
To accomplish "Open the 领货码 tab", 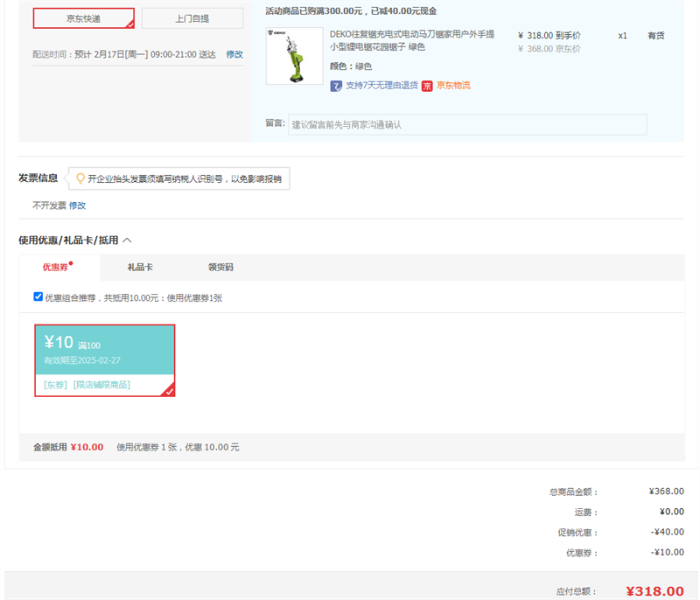I will click(220, 267).
